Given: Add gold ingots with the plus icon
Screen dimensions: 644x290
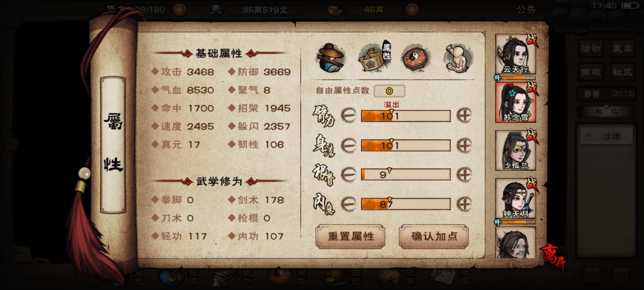Looking at the screenshot, I should [x=412, y=10].
